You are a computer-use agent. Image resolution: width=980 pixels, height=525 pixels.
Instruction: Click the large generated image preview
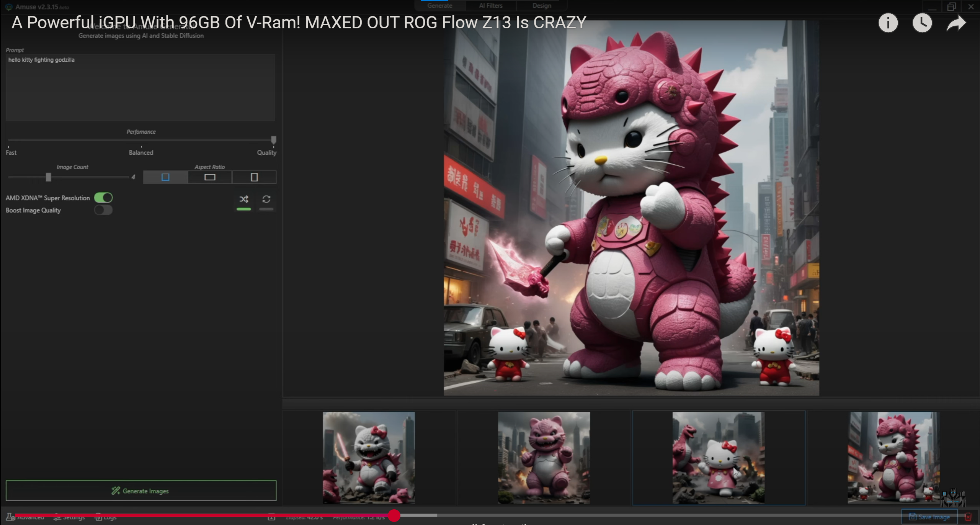(631, 208)
